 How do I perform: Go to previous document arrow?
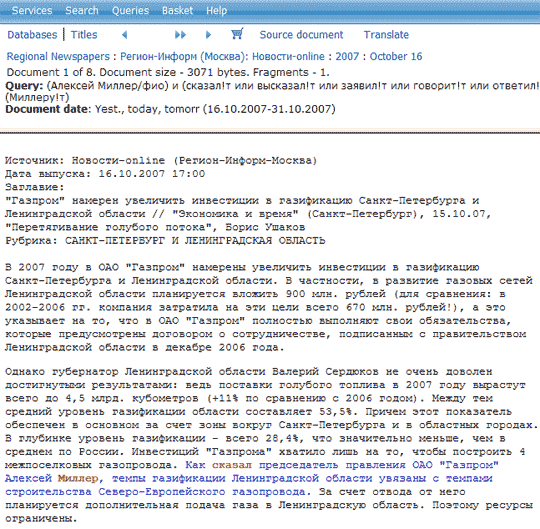click(125, 35)
